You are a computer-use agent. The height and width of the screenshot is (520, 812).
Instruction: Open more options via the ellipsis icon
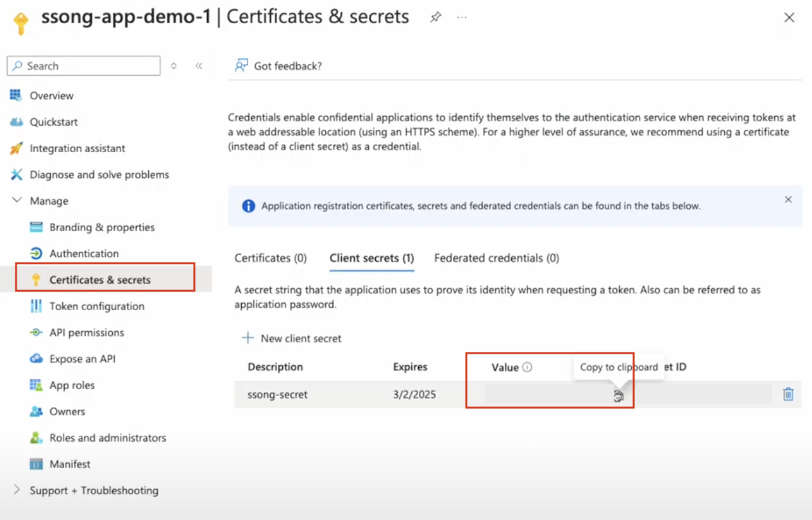[462, 18]
